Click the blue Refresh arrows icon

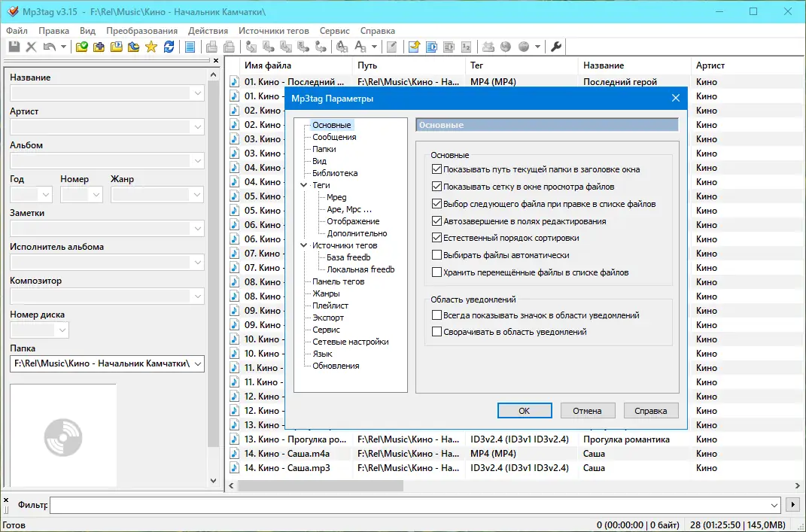click(x=169, y=47)
